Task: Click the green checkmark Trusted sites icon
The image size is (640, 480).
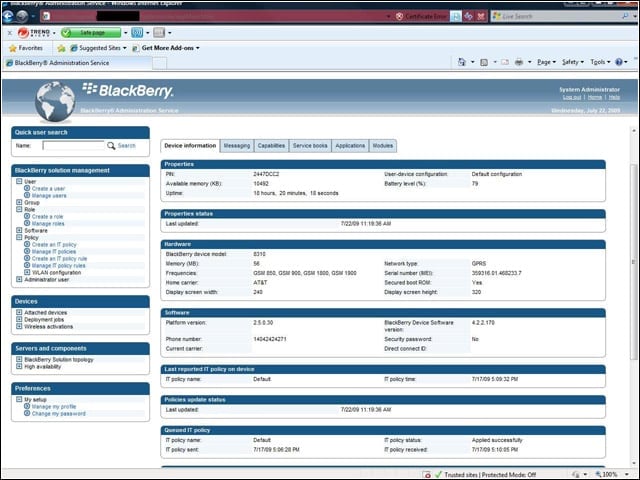Action: pos(438,474)
